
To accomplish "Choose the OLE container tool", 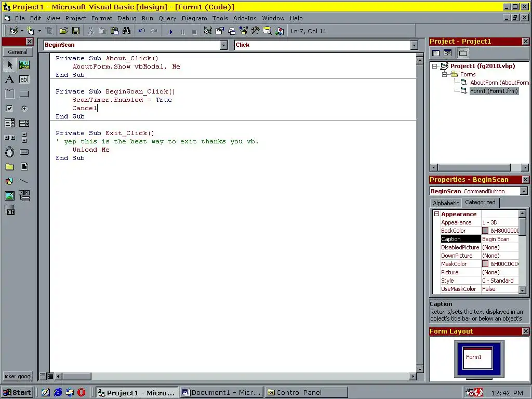I will (x=10, y=210).
